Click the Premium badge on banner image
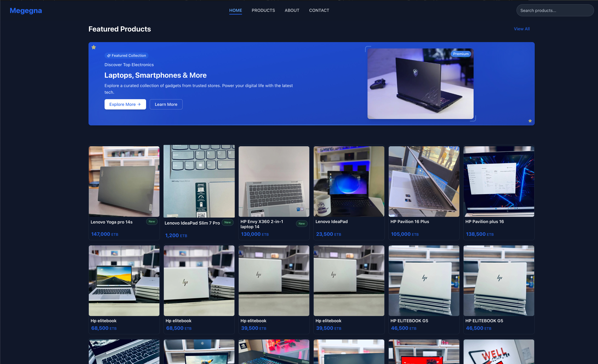This screenshot has height=364, width=598. (x=461, y=54)
